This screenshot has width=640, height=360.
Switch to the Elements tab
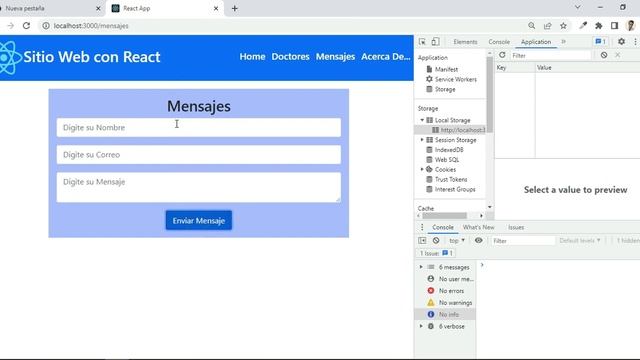tap(465, 42)
